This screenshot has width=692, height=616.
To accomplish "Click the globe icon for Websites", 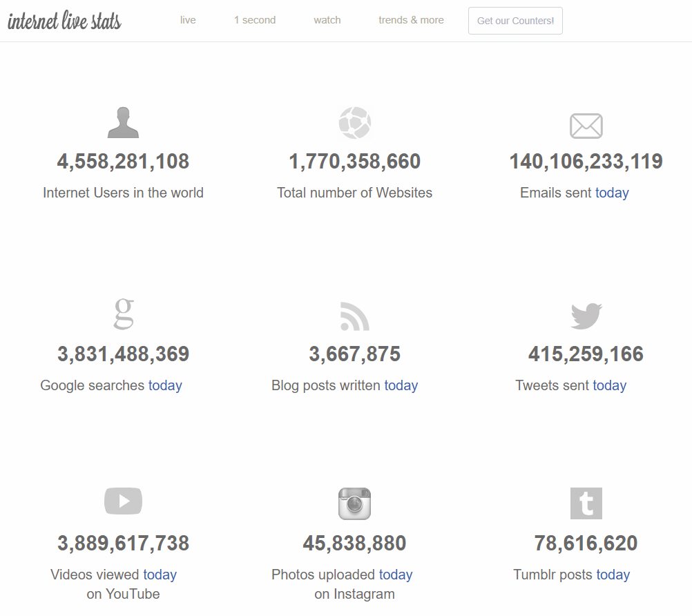I will [355, 123].
